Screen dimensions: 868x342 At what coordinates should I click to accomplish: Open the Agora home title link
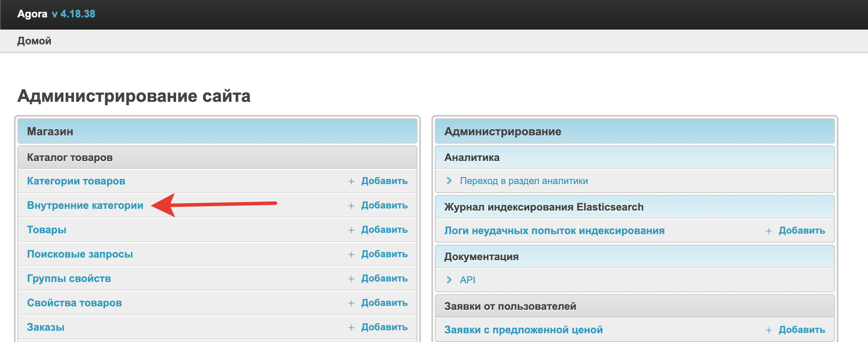[x=32, y=14]
